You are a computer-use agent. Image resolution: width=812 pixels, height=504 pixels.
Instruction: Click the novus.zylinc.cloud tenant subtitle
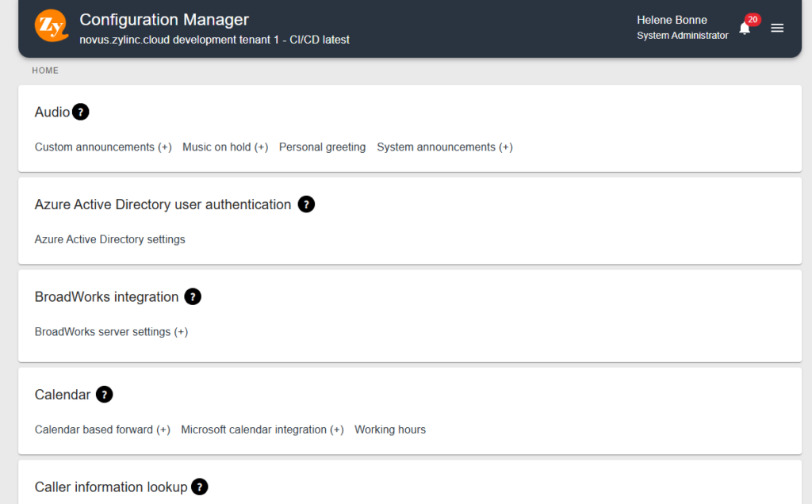214,40
